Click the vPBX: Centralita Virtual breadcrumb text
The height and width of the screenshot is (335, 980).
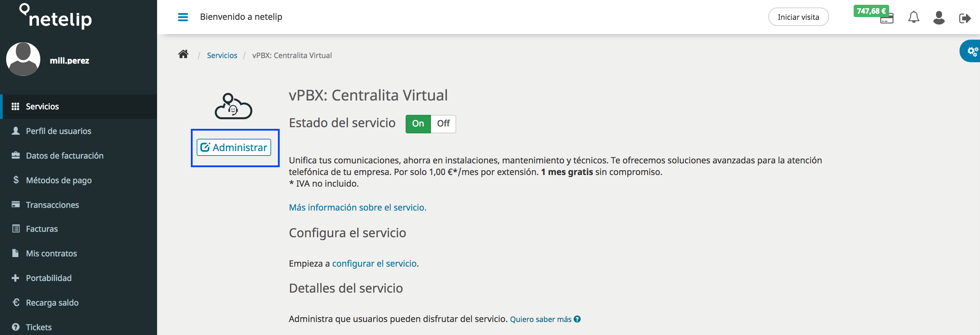[x=292, y=56]
